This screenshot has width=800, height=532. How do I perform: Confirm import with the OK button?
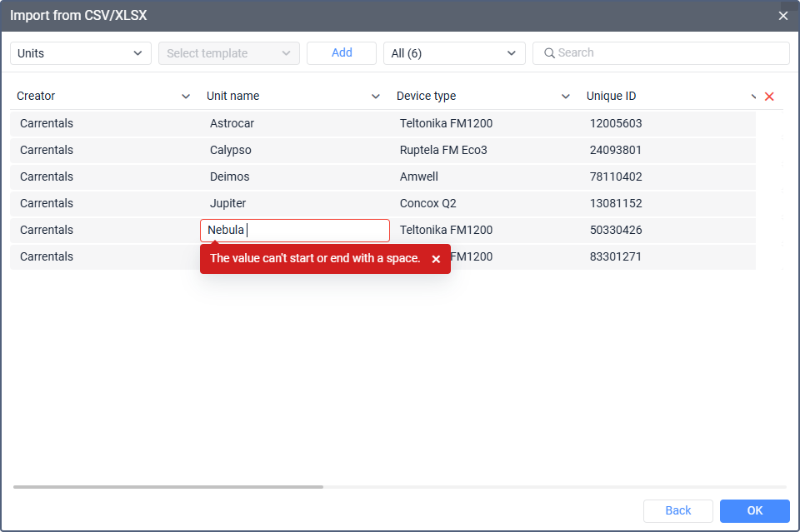tap(754, 510)
